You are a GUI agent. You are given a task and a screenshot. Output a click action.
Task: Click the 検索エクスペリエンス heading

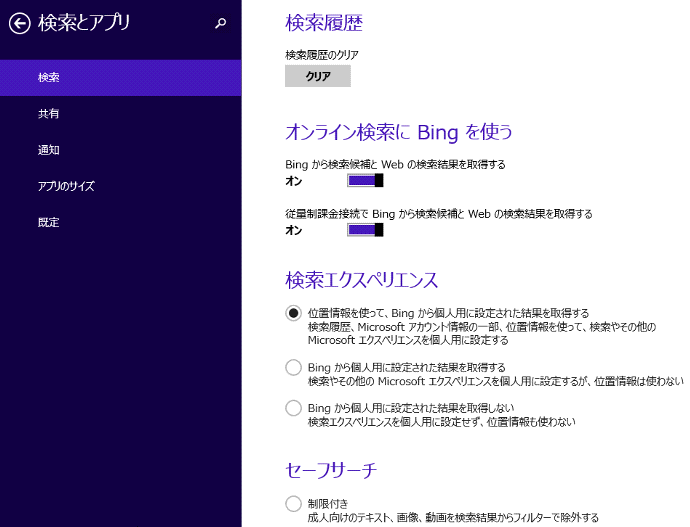coord(361,280)
